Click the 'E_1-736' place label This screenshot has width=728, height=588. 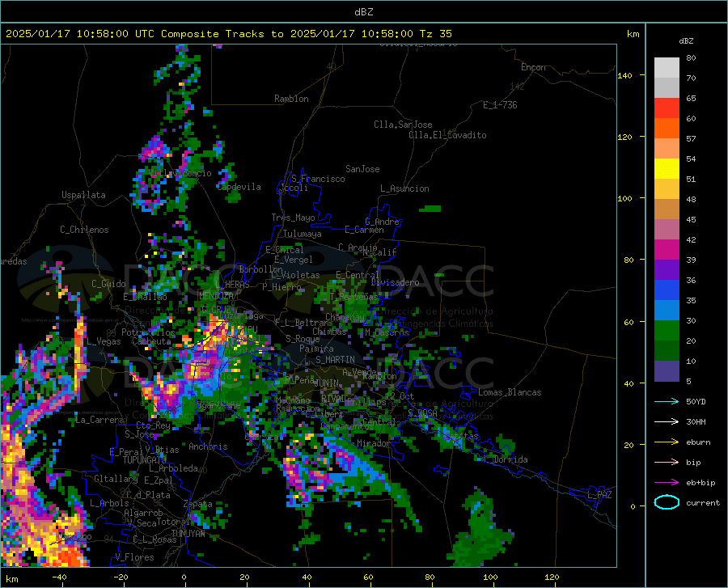[500, 105]
